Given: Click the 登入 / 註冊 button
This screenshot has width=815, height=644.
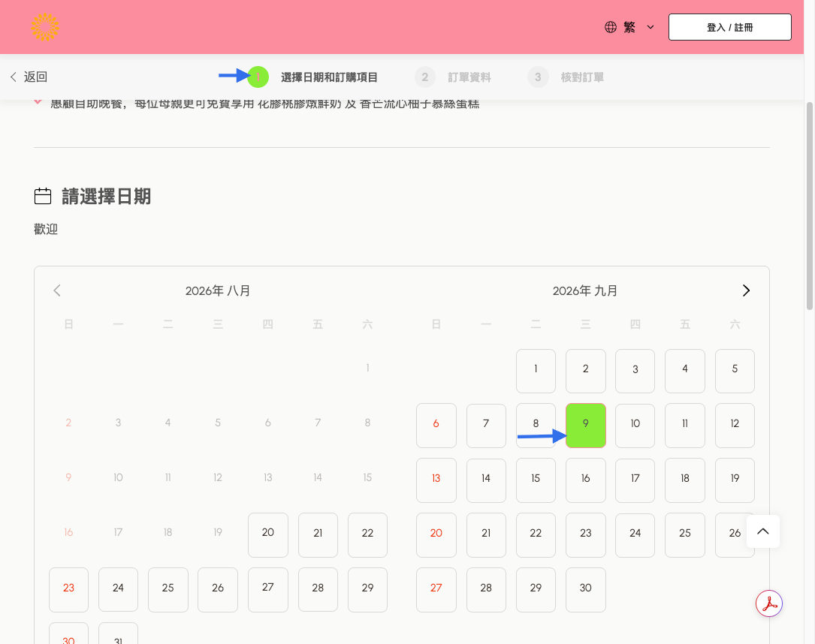Looking at the screenshot, I should [x=730, y=27].
